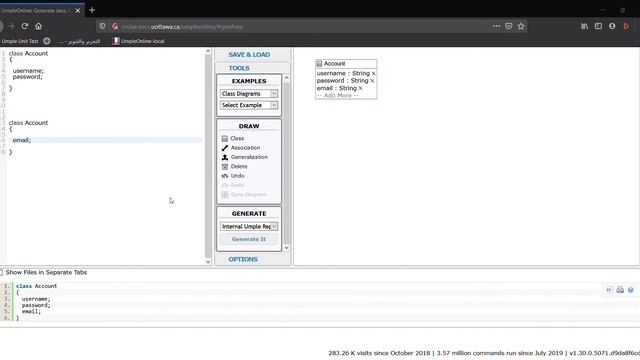
Task: Open the tracking protection shield icon
Action: (x=102, y=26)
